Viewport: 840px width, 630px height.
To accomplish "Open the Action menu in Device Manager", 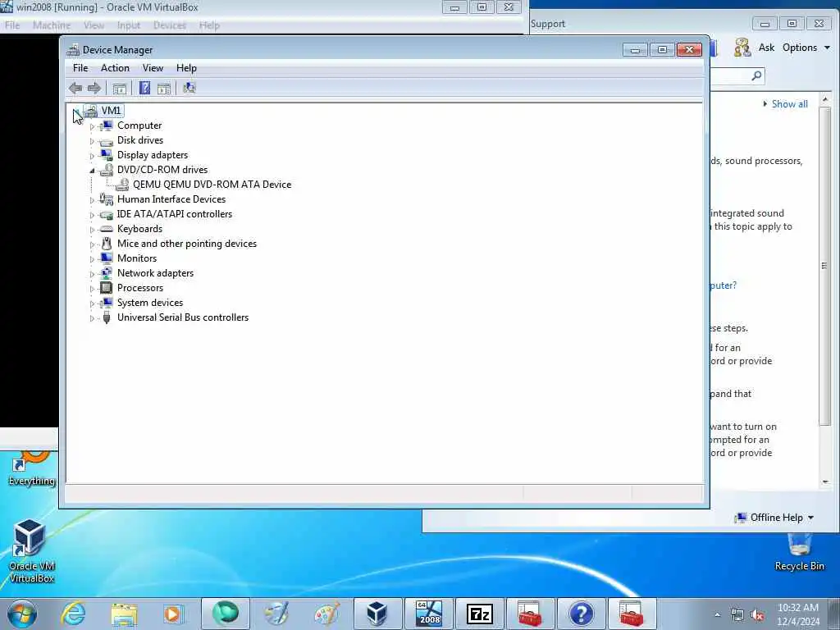I will [x=115, y=68].
